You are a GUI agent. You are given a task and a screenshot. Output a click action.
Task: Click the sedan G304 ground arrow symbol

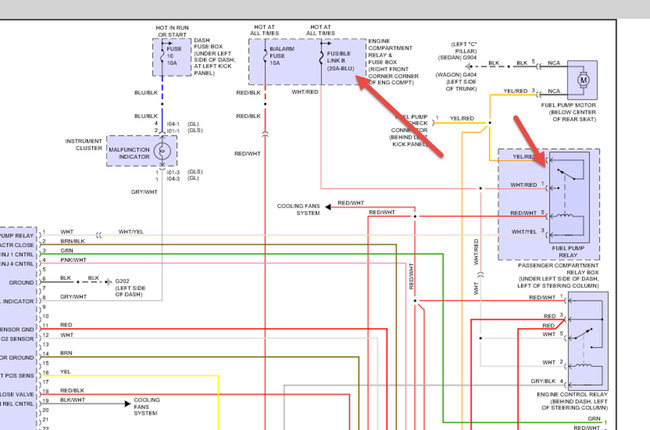pos(469,66)
